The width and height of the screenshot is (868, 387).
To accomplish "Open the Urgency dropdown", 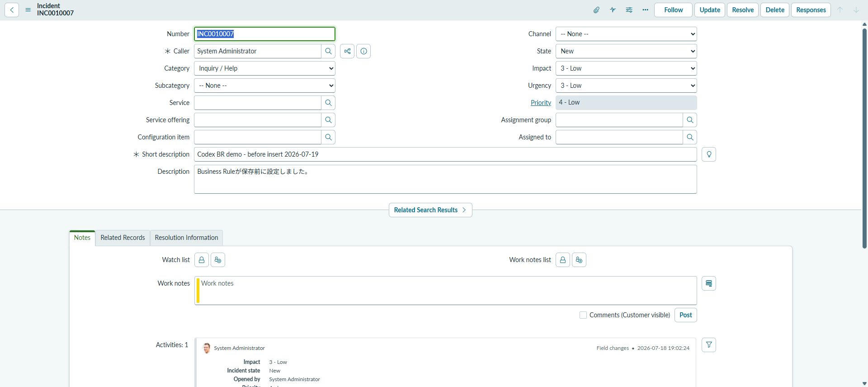I will coord(626,86).
